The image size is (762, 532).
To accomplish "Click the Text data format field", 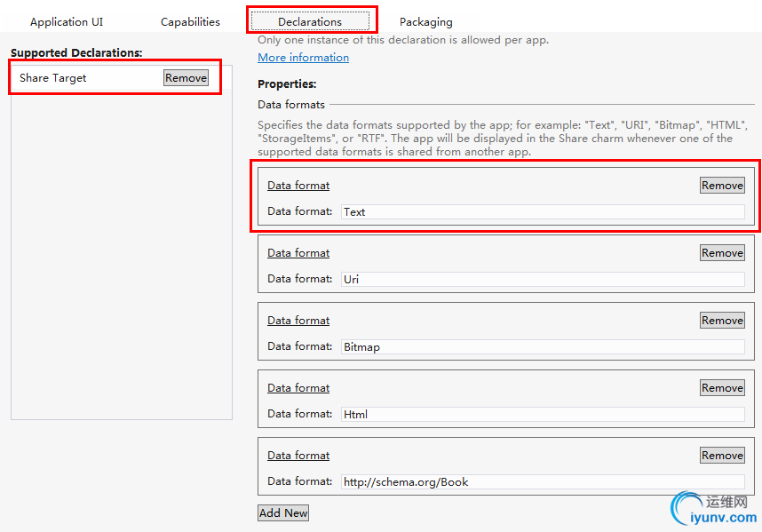I will click(542, 212).
